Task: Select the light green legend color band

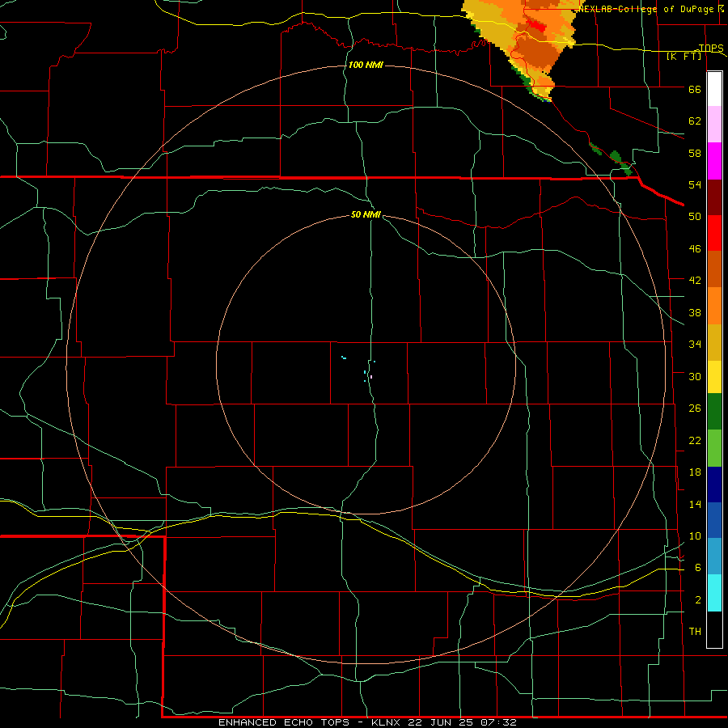Action: click(x=714, y=447)
